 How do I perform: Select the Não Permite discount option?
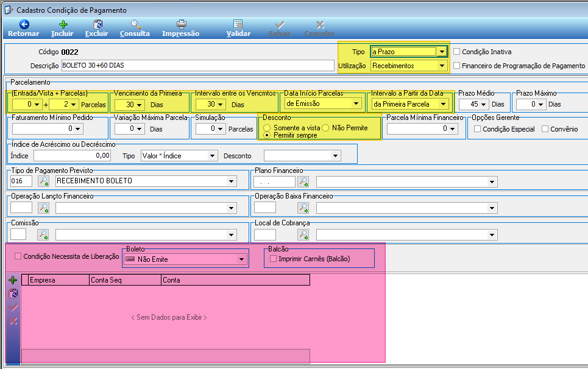325,128
